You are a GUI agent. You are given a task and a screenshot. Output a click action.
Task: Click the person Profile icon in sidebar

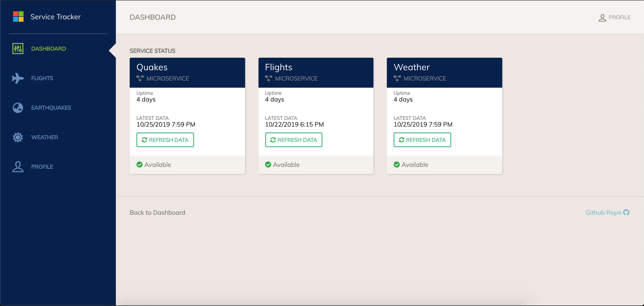[x=18, y=167]
